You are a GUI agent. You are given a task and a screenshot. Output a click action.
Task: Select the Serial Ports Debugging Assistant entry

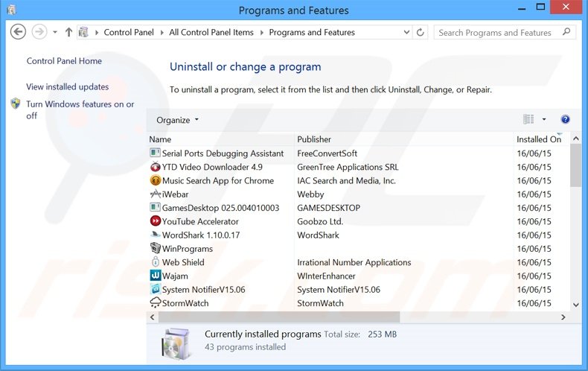[x=223, y=153]
